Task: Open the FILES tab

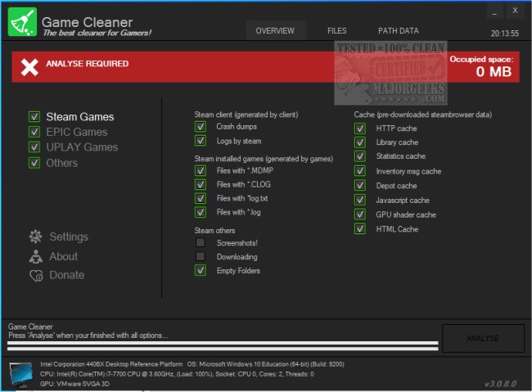Action: pos(337,31)
